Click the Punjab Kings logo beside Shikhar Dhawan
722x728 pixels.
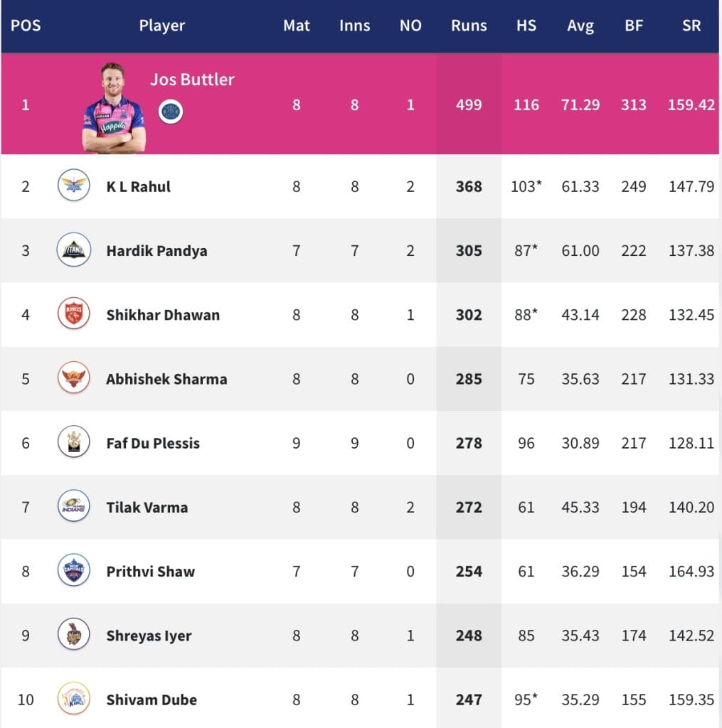(73, 314)
